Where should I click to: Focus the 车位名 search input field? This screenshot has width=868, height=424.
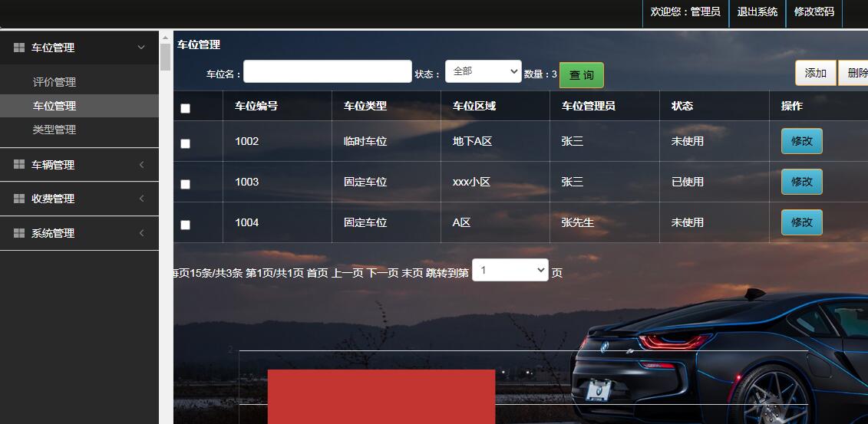(328, 71)
